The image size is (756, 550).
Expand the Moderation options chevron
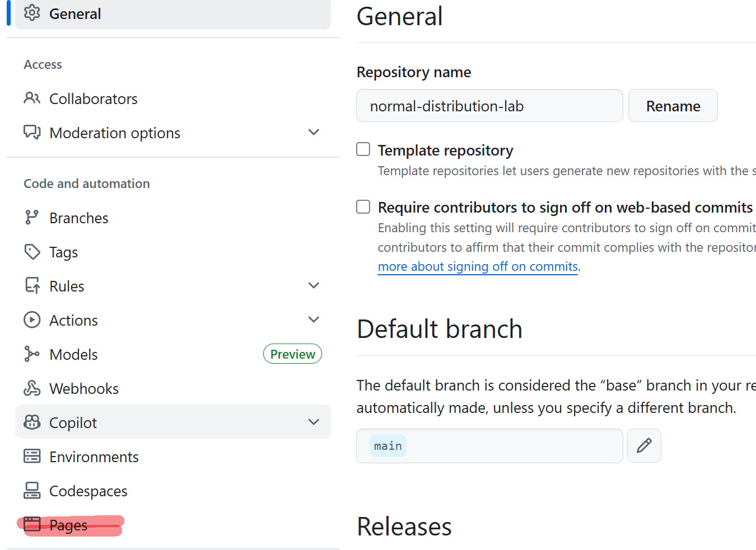[x=314, y=133]
